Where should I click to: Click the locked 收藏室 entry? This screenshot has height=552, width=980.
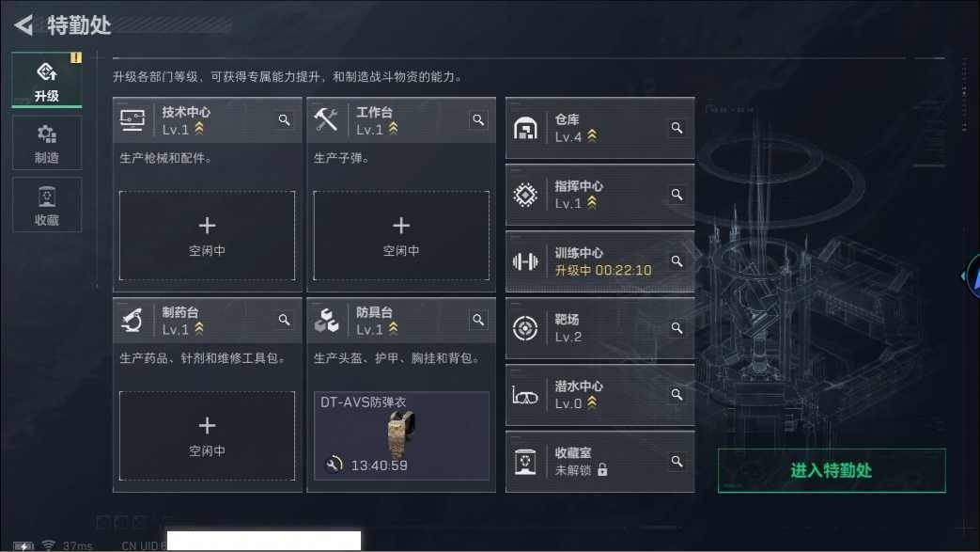coord(600,462)
